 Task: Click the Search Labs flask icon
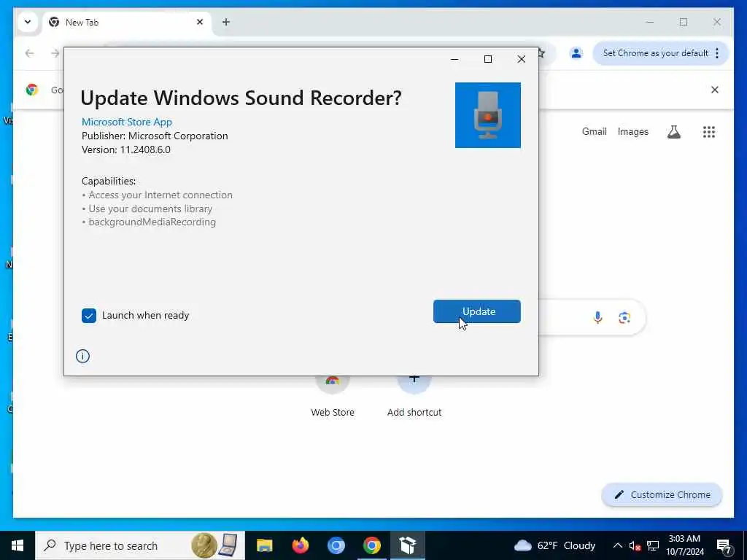[673, 132]
